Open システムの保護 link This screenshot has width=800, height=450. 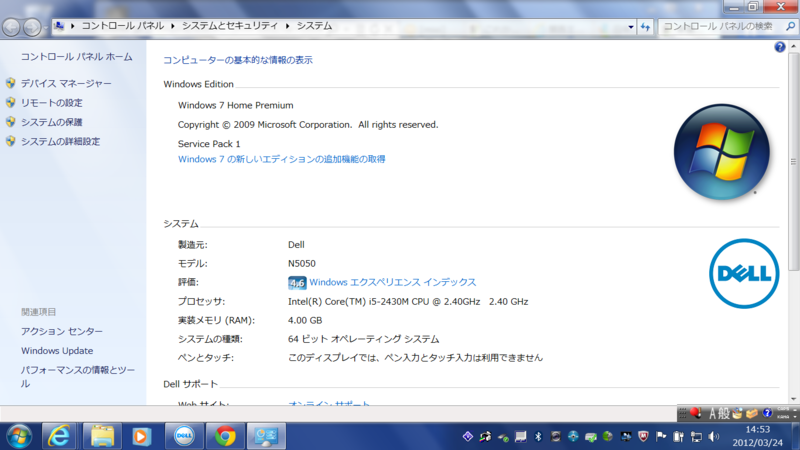pyautogui.click(x=52, y=122)
